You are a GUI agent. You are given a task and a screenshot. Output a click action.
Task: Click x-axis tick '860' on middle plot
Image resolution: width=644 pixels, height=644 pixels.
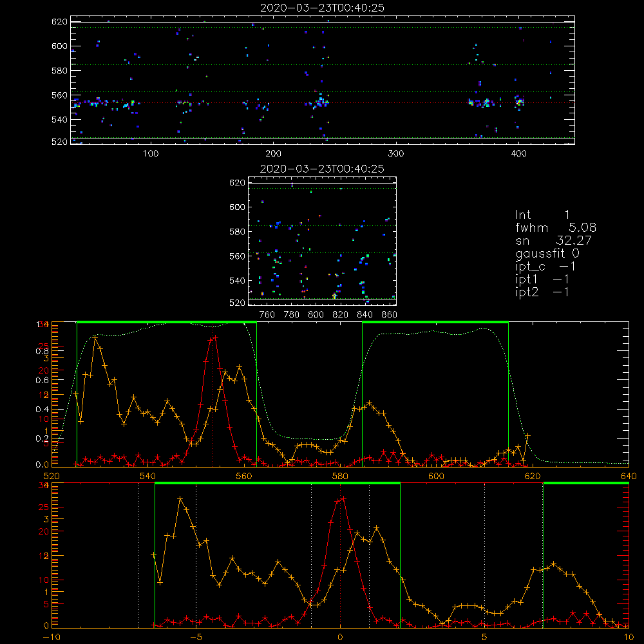pos(390,315)
